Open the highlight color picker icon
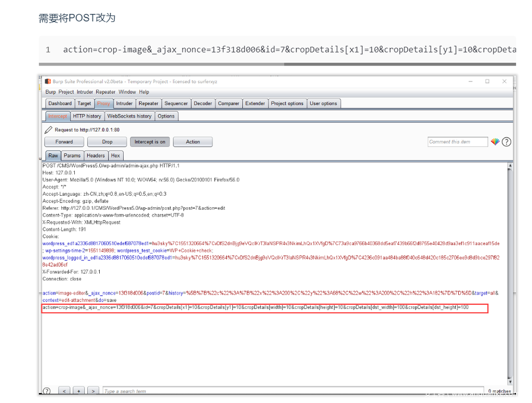This screenshot has width=532, height=403. point(495,142)
